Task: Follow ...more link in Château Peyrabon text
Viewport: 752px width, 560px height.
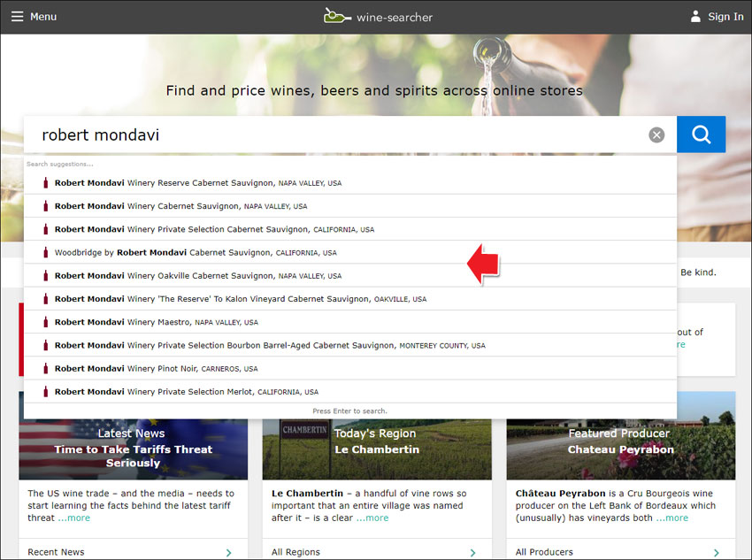Action: [x=671, y=518]
